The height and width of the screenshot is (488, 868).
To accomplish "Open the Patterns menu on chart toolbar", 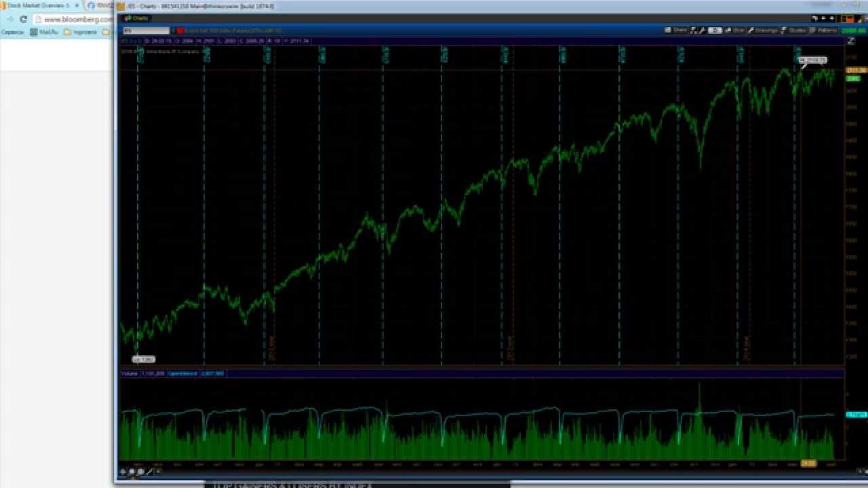I will [823, 30].
